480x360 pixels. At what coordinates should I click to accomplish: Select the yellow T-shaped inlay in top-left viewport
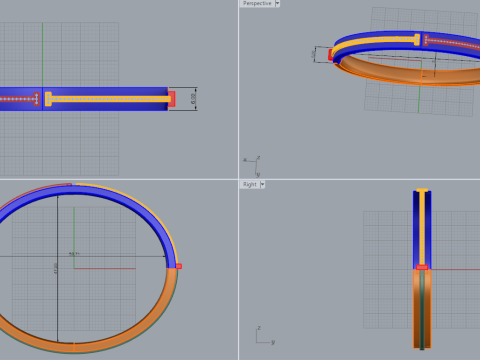point(108,99)
